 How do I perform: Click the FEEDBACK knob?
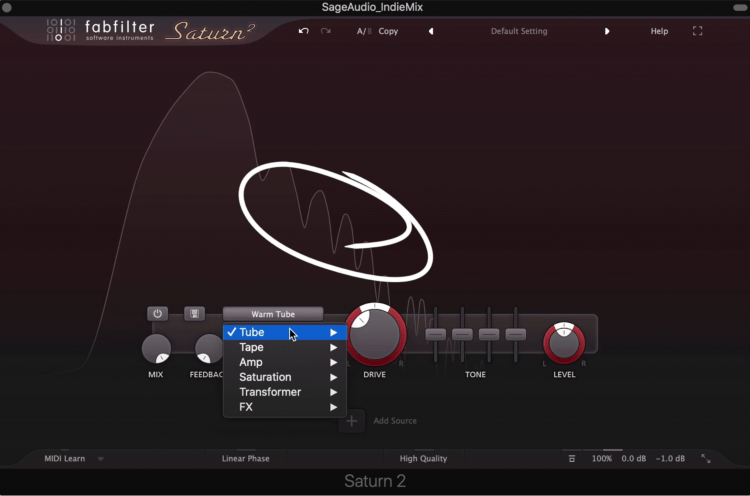tap(209, 349)
